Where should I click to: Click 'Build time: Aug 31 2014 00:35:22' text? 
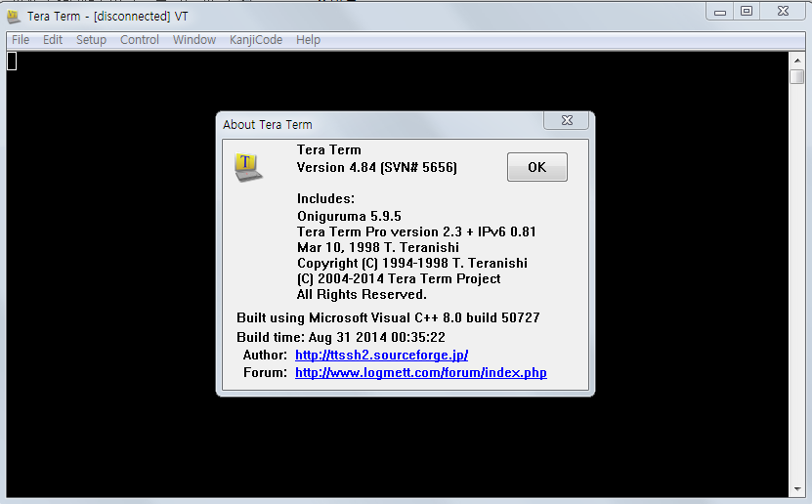coord(341,337)
